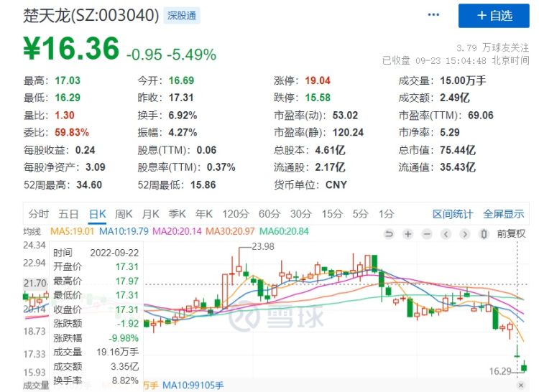Zoom out chart with minus icon
The width and height of the screenshot is (539, 392).
click(x=427, y=234)
